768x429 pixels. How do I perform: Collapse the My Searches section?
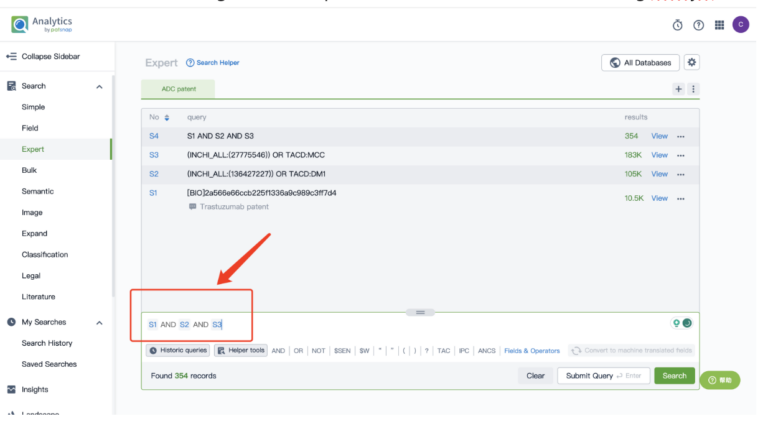point(99,322)
